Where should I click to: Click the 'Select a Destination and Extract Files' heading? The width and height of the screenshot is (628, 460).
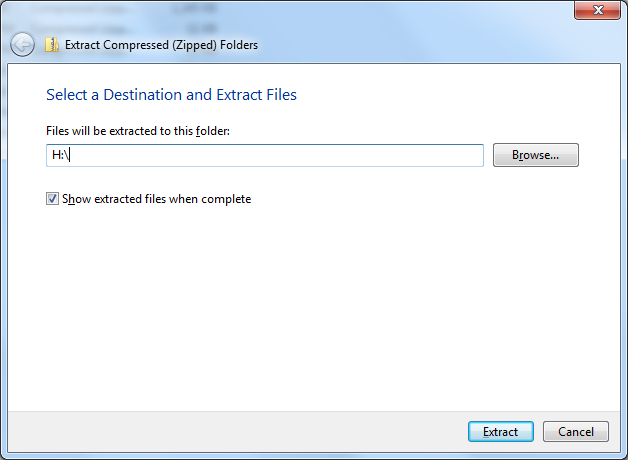point(171,95)
